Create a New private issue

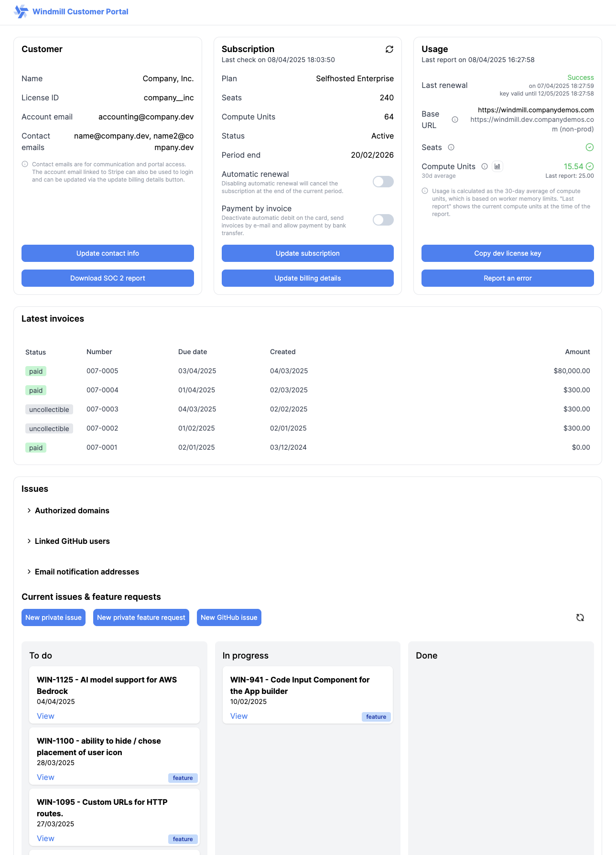54,617
